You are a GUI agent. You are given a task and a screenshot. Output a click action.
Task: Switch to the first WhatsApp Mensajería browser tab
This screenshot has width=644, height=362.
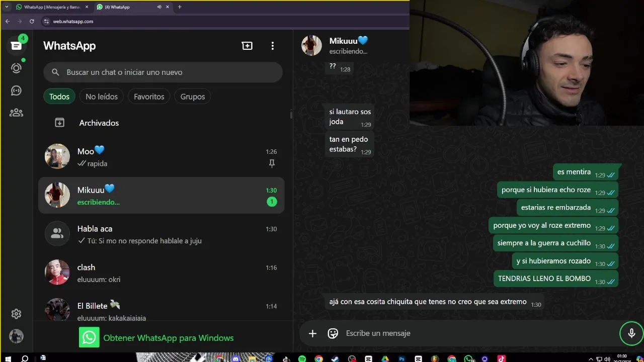click(52, 7)
